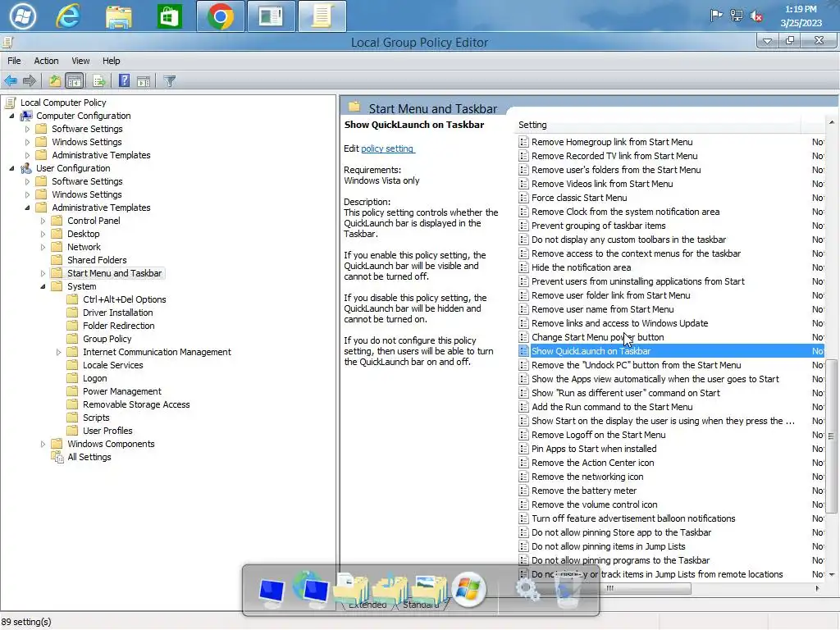Screen dimensions: 840x630
Task: Switch to Google Chrome in the taskbar
Action: point(220,16)
